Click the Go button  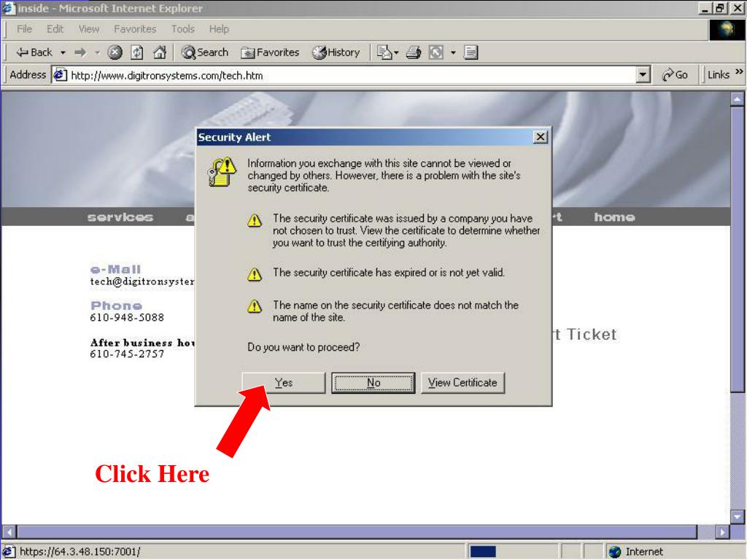pyautogui.click(x=675, y=75)
